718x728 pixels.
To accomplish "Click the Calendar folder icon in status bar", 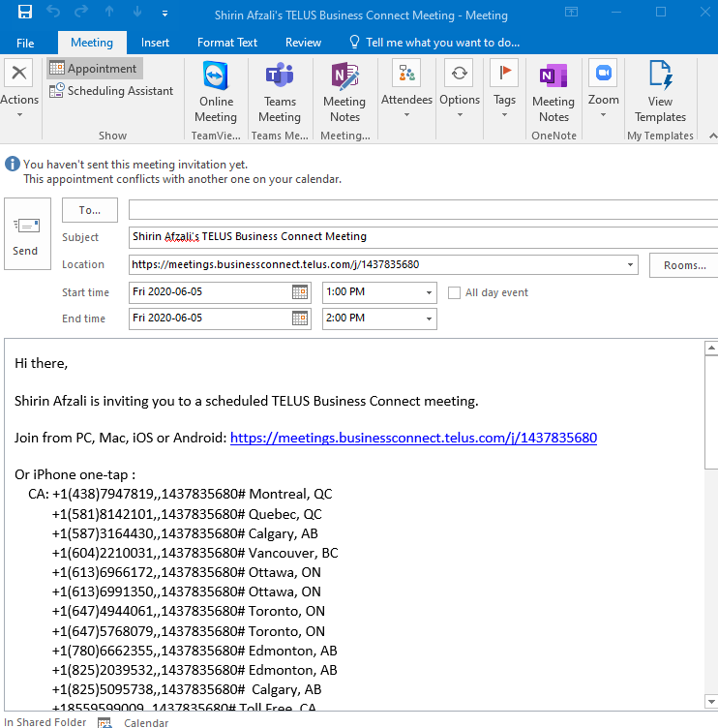I will pyautogui.click(x=105, y=722).
